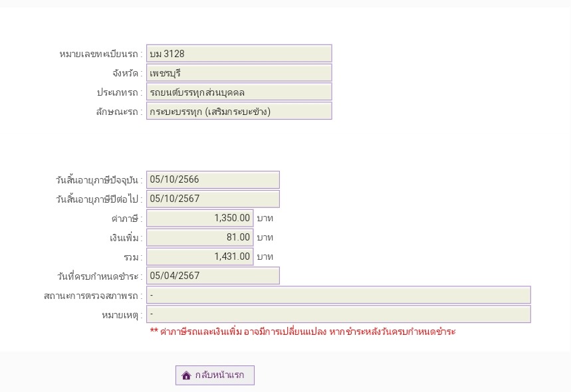Click the label ประเภทรถ
571x392 pixels.
point(120,92)
